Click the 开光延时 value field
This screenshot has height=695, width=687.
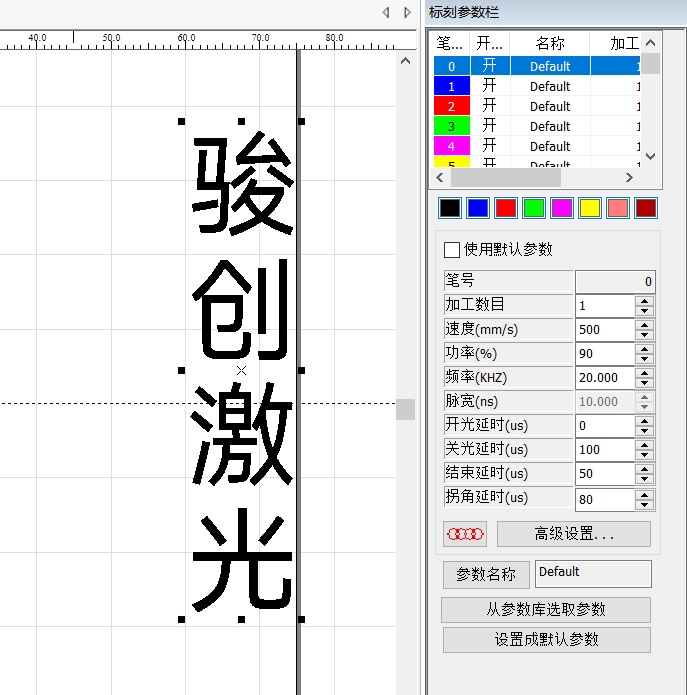tap(605, 426)
